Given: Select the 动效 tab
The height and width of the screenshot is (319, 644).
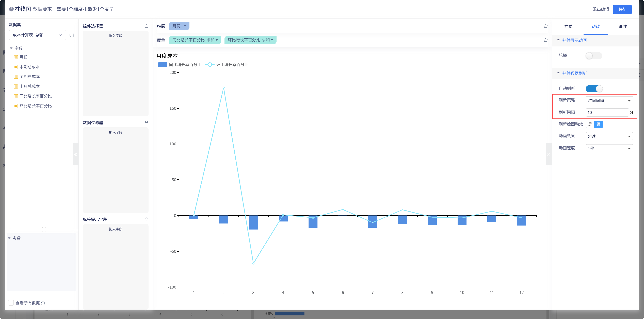Looking at the screenshot, I should [595, 26].
